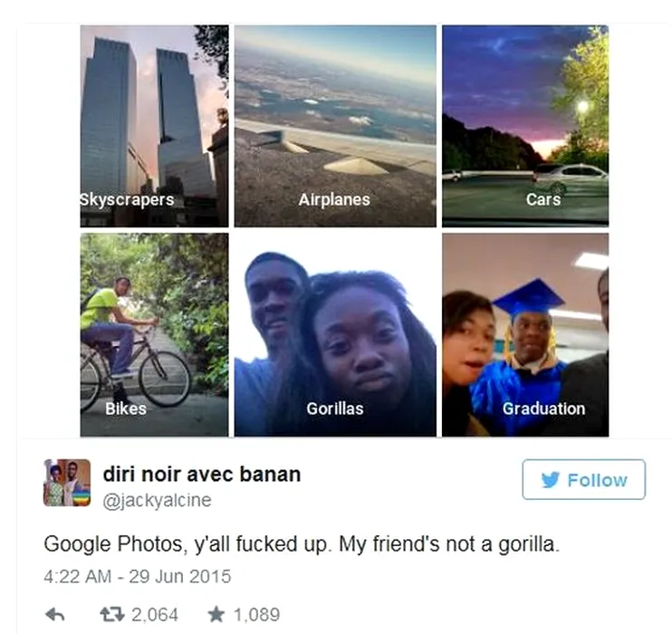This screenshot has height=634, width=672.
Task: Click the Follow button text
Action: click(x=598, y=481)
